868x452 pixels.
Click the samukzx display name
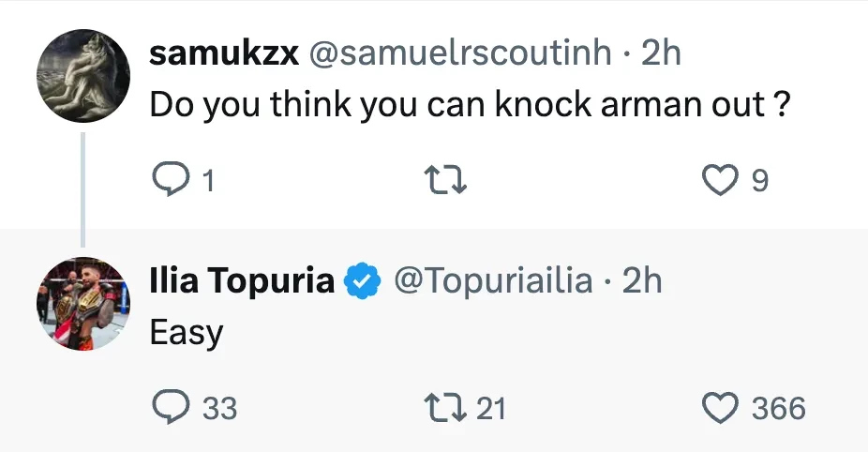pos(224,53)
